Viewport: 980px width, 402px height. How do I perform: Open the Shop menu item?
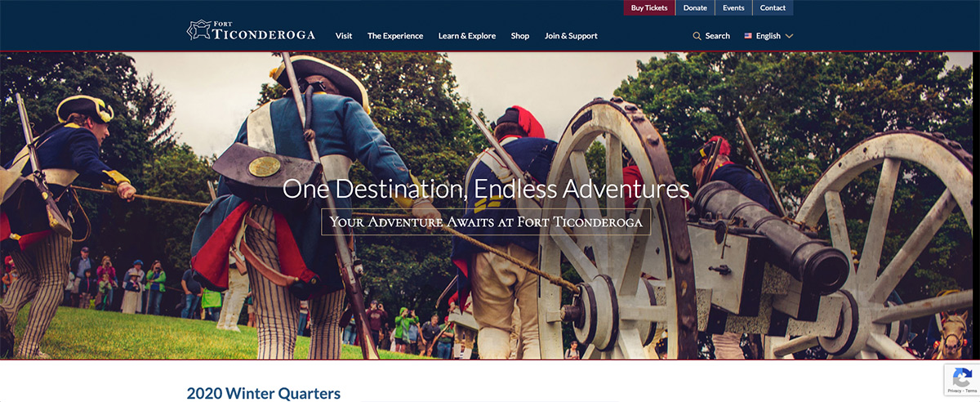(x=520, y=36)
